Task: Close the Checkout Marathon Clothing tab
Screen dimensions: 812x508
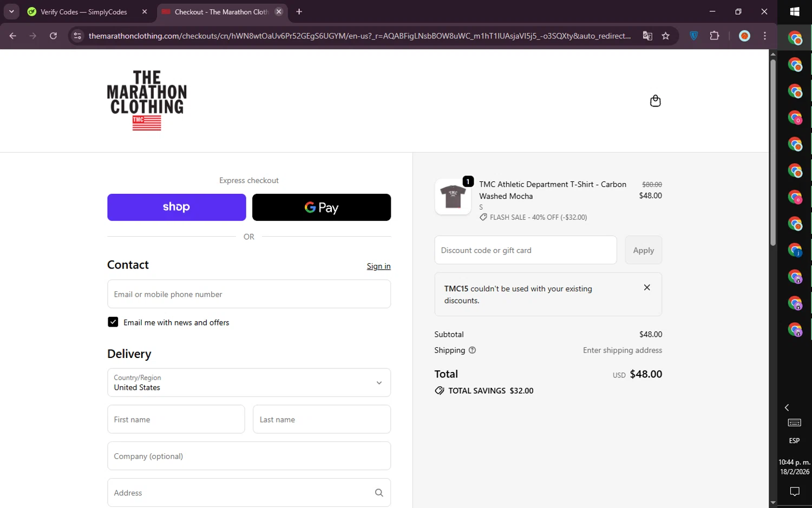Action: coord(279,11)
